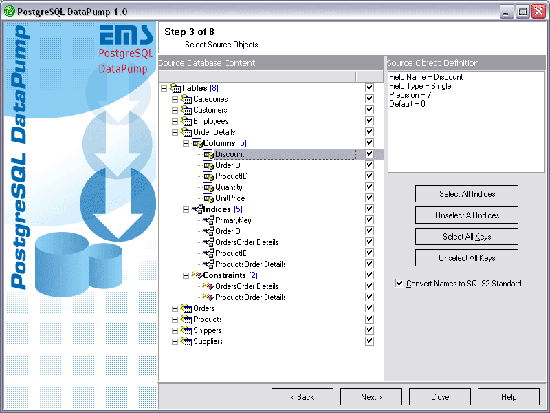Image resolution: width=550 pixels, height=413 pixels.
Task: Click the Indices group icon
Action: pyautogui.click(x=197, y=209)
